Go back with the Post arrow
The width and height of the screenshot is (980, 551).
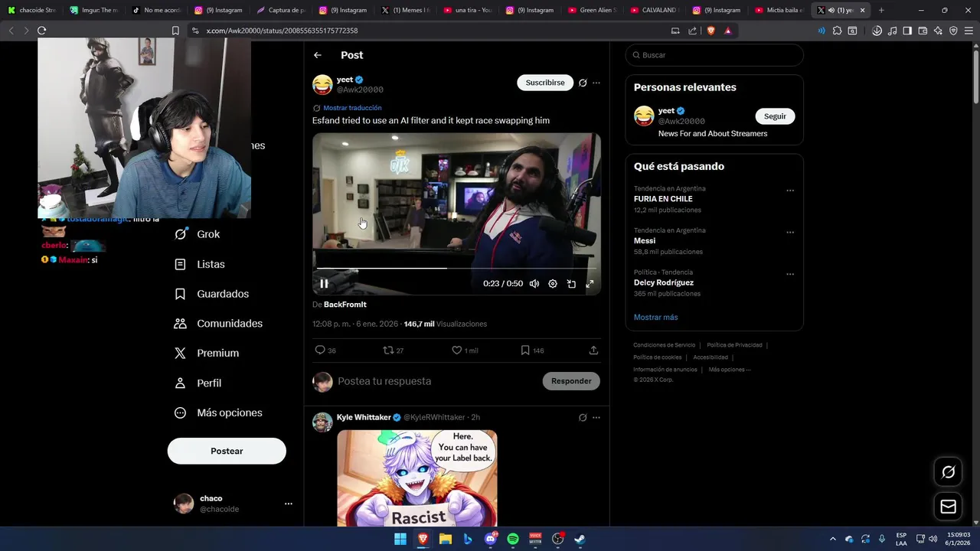[x=318, y=55]
